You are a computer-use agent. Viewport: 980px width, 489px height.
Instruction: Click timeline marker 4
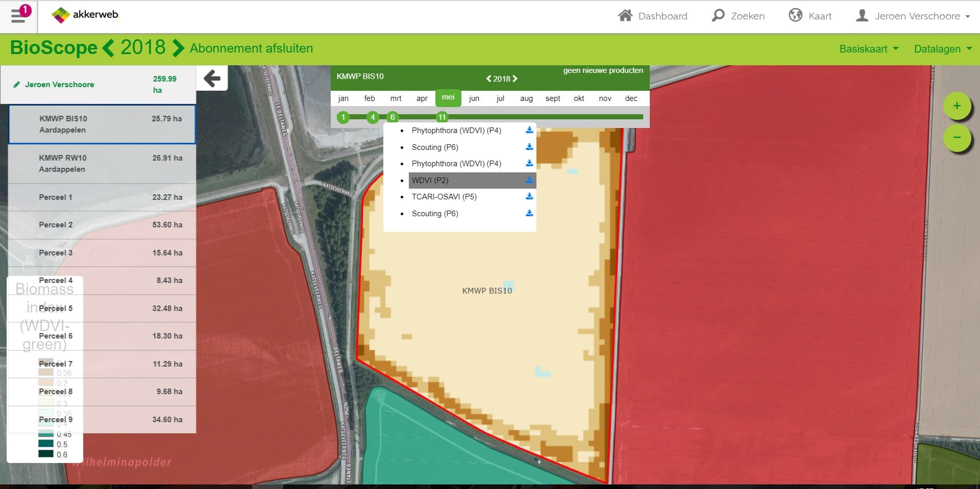click(x=373, y=117)
